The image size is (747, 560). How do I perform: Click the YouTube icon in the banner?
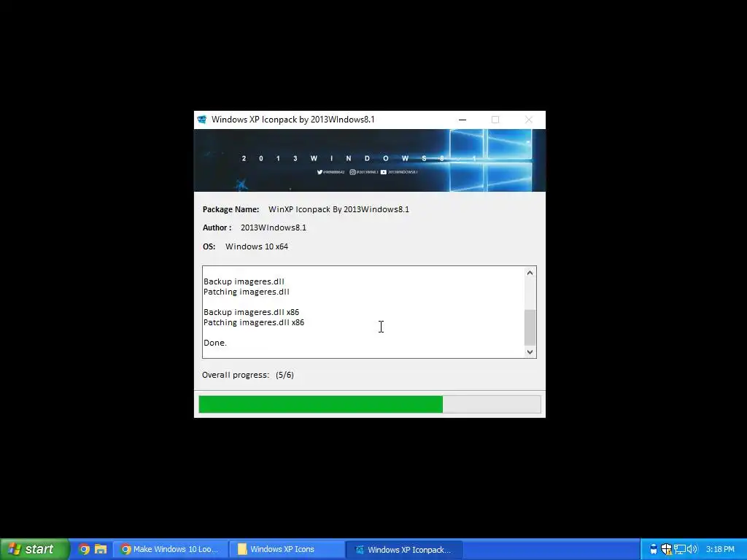[383, 172]
